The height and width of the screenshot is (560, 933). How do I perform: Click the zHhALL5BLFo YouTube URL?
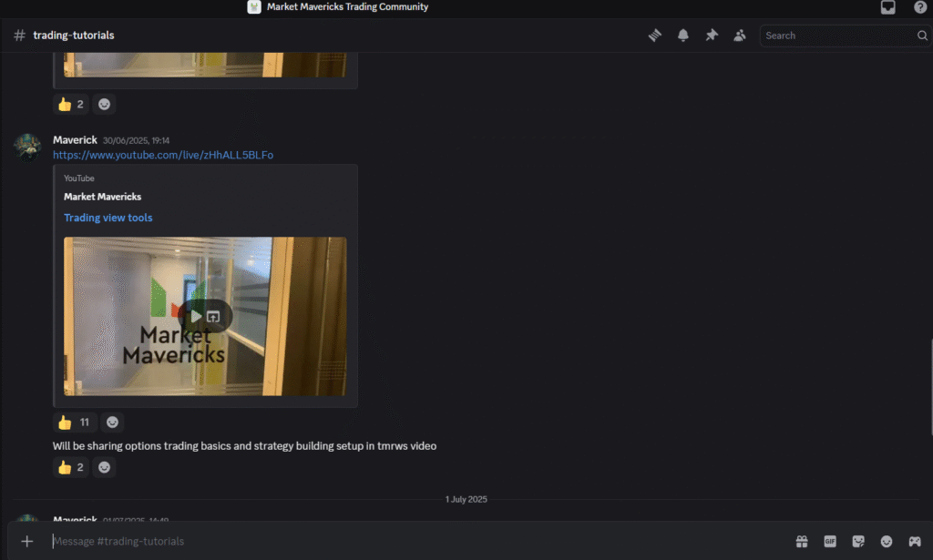click(163, 154)
